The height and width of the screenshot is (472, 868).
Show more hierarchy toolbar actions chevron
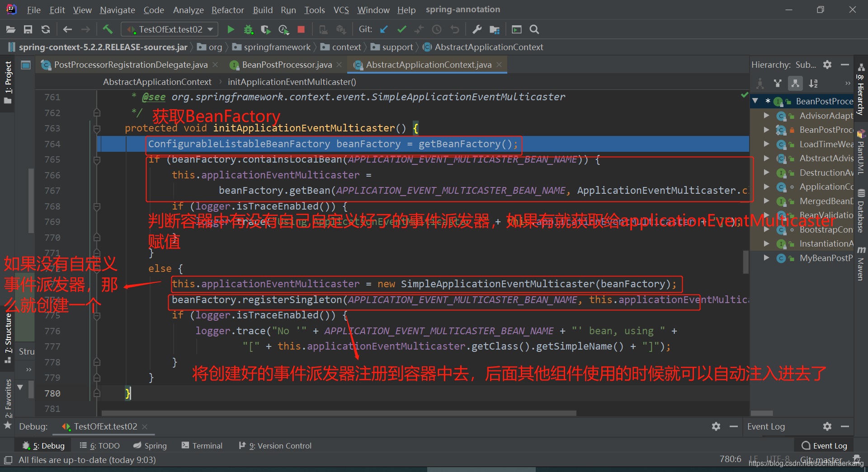848,83
